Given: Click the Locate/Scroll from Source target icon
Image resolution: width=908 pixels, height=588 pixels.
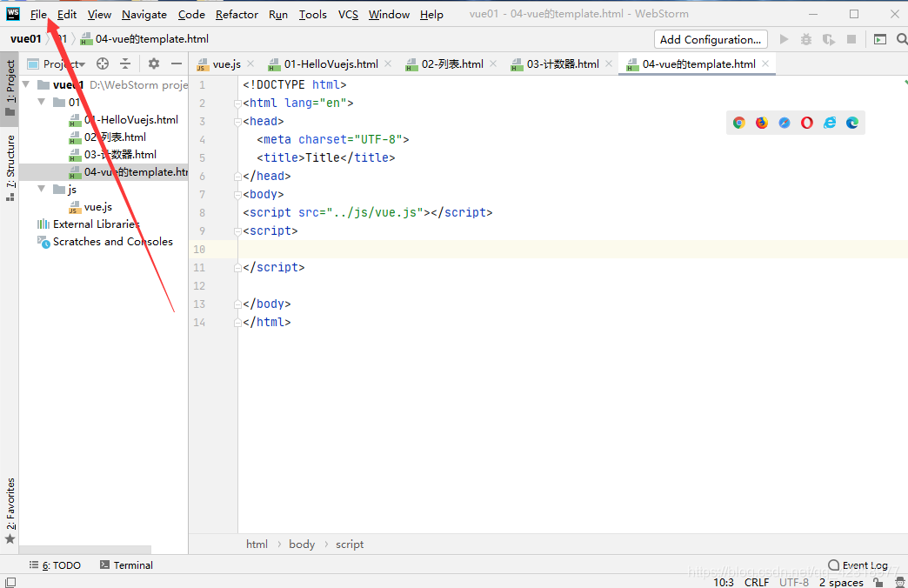Looking at the screenshot, I should (103, 63).
